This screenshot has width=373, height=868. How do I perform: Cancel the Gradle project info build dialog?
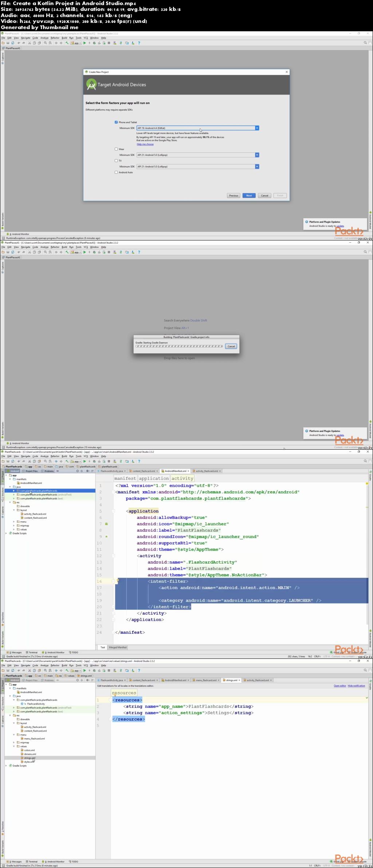tap(231, 346)
